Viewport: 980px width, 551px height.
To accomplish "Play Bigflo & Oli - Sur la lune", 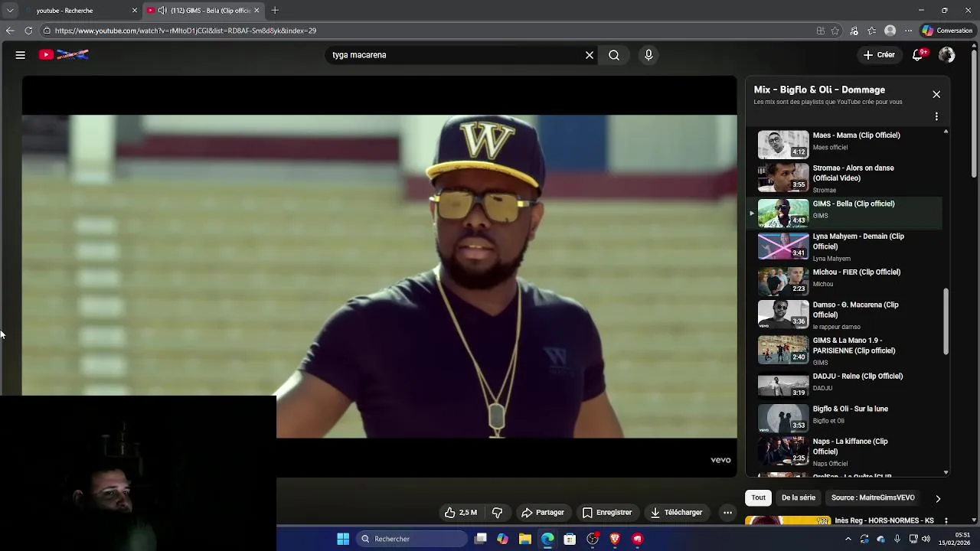I will point(846,417).
